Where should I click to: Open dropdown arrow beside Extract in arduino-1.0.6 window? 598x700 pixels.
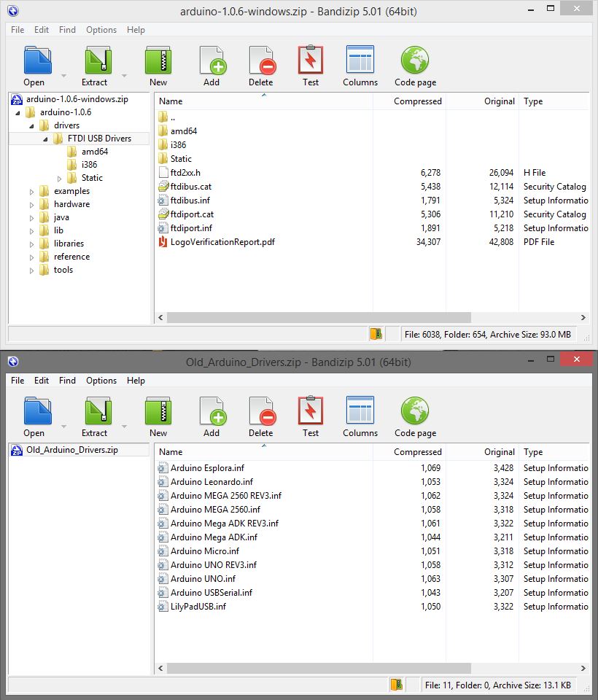[x=124, y=76]
